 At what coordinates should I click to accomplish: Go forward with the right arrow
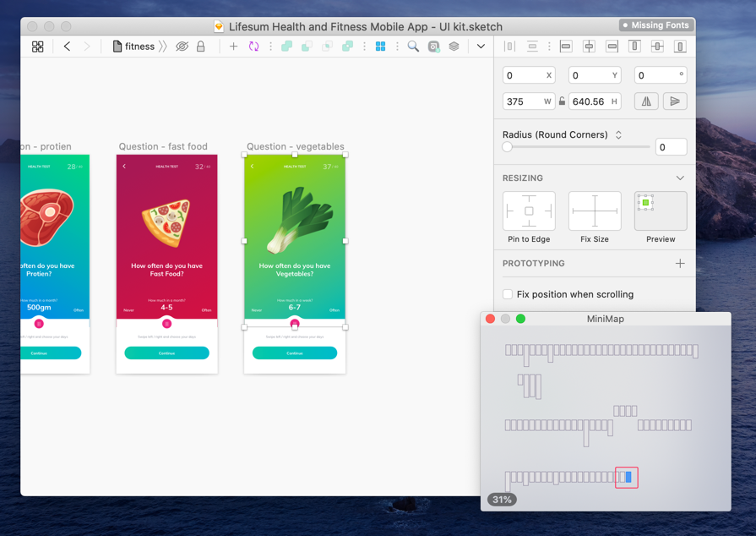pyautogui.click(x=87, y=46)
